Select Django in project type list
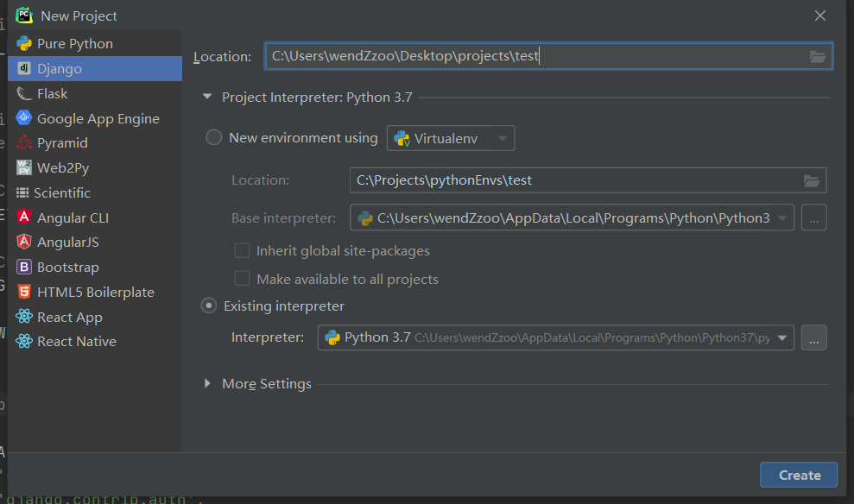 95,68
